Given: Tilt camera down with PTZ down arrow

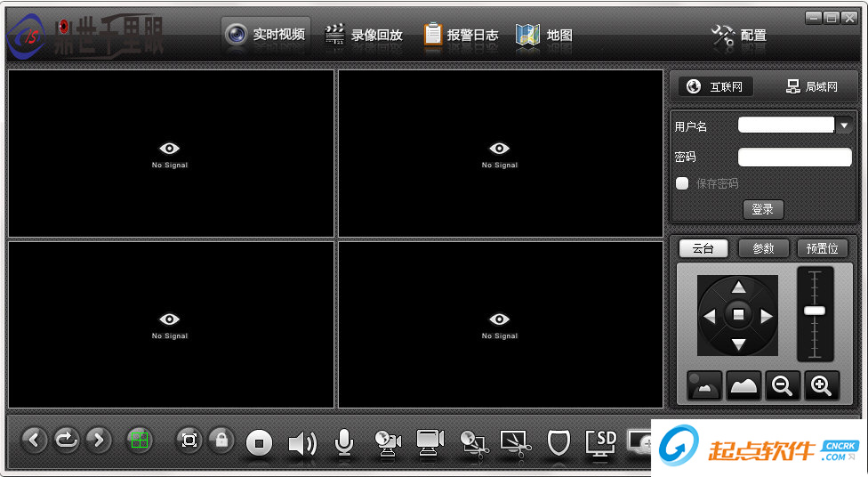Looking at the screenshot, I should [x=738, y=344].
